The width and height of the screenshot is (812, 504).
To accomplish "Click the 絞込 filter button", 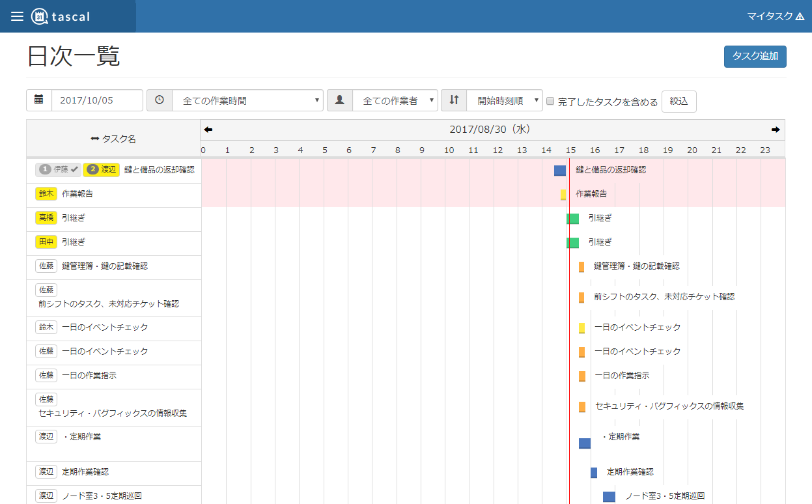I will coord(679,102).
